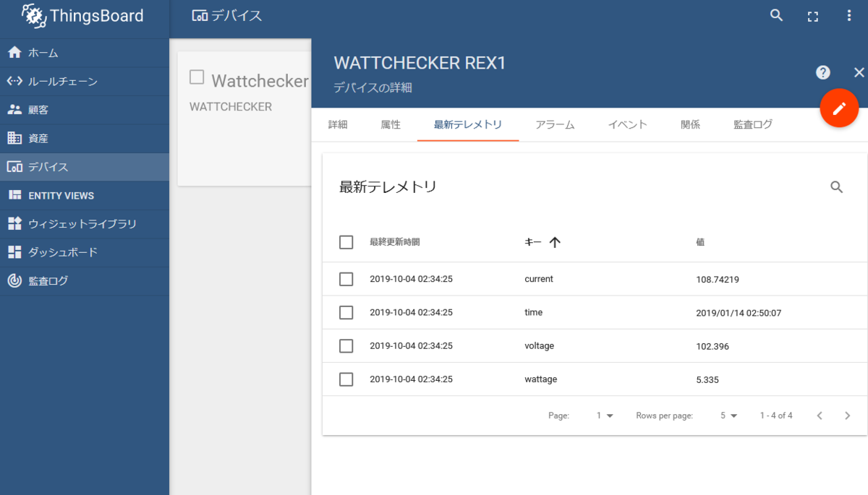Click the Entity Views sidebar icon
The image size is (868, 495).
(x=14, y=195)
